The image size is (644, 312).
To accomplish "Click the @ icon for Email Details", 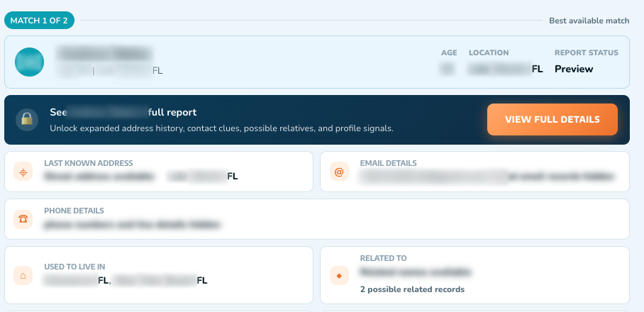I will (x=339, y=172).
